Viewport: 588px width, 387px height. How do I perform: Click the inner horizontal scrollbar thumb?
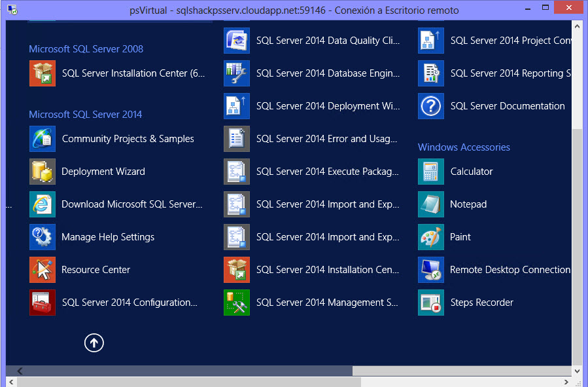(x=462, y=371)
